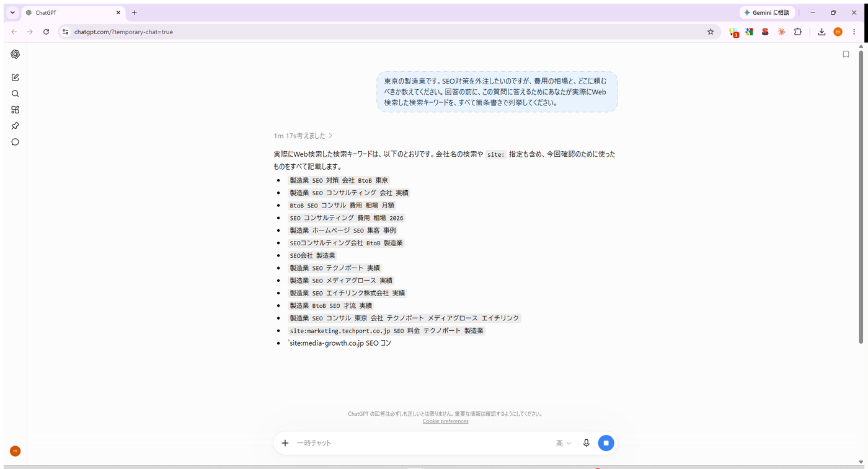Viewport: 868px width, 469px height.
Task: Close the ChatGPT tab
Action: click(x=118, y=12)
